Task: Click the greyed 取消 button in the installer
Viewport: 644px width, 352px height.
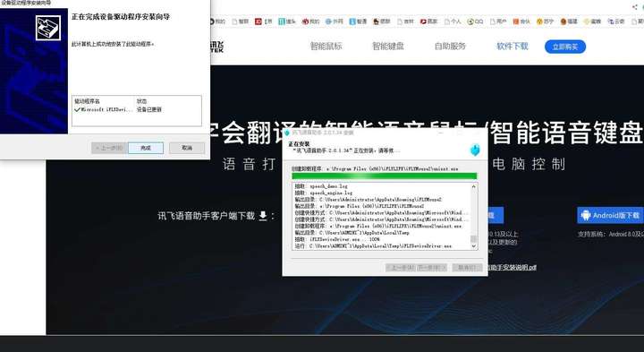Action: click(x=467, y=268)
